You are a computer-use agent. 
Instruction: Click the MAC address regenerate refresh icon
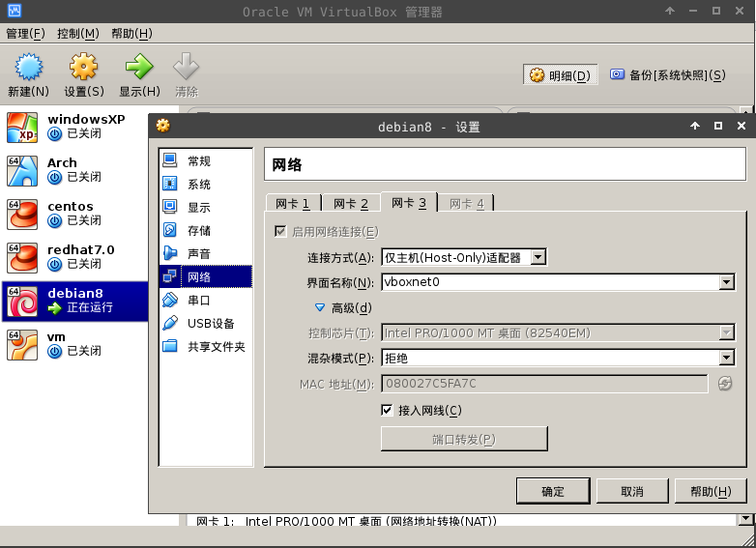[725, 384]
